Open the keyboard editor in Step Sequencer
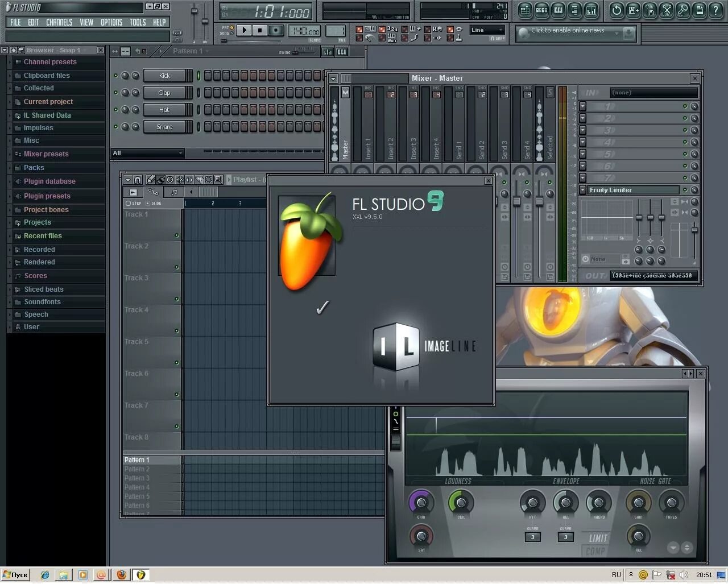728x584 pixels. 341,52
